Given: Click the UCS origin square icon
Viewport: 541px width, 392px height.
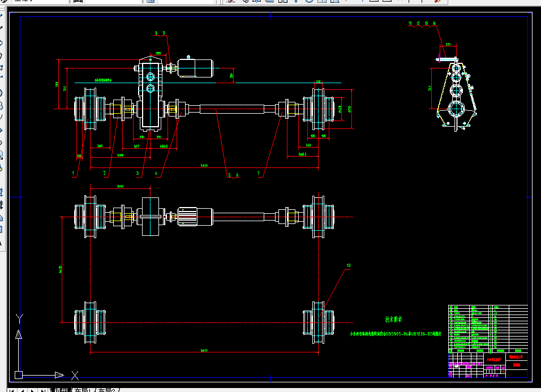Looking at the screenshot, I should (19, 375).
